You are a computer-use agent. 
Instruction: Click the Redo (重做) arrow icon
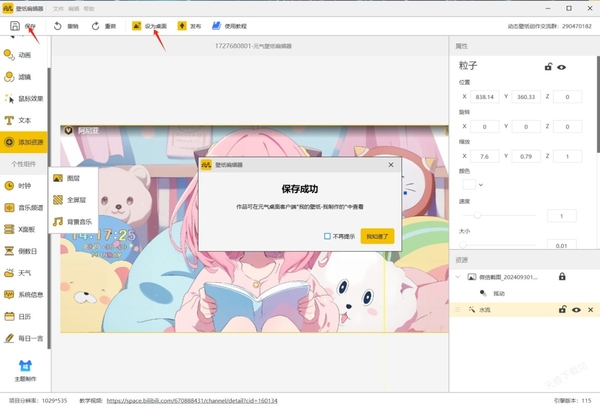click(95, 26)
